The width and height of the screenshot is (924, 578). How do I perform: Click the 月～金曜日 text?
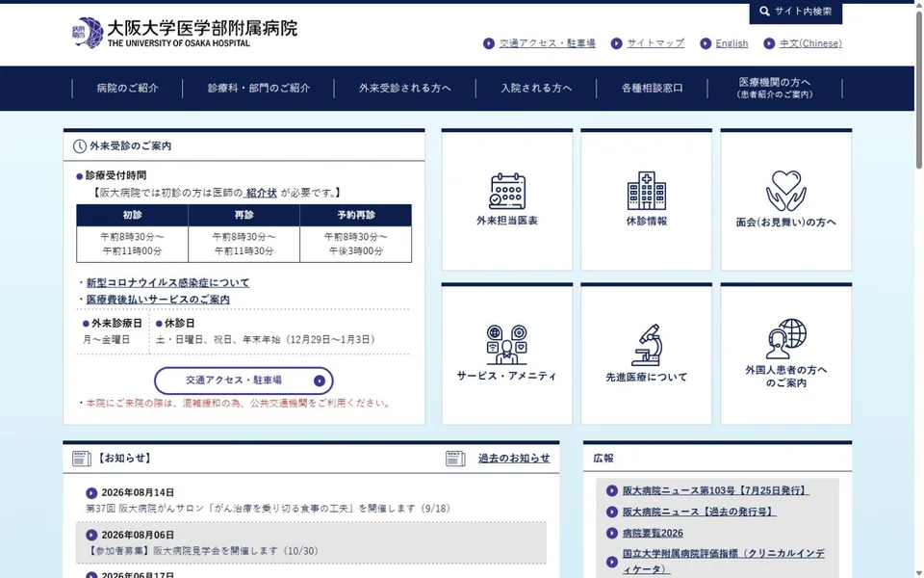pos(106,340)
